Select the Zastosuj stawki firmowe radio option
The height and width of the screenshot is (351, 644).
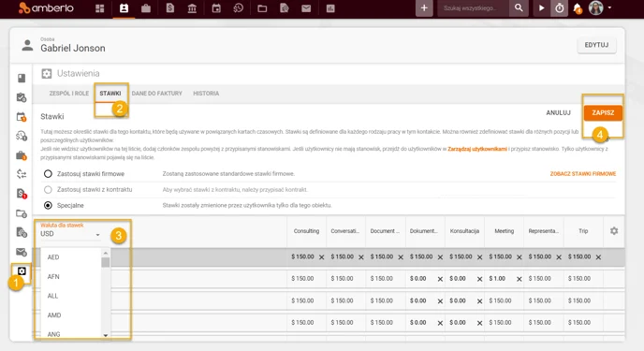click(x=48, y=174)
